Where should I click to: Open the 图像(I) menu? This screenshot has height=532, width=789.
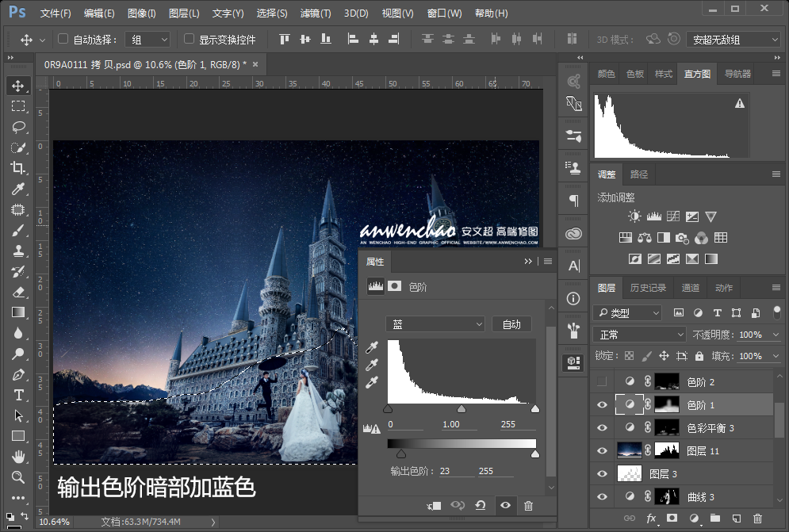(141, 13)
